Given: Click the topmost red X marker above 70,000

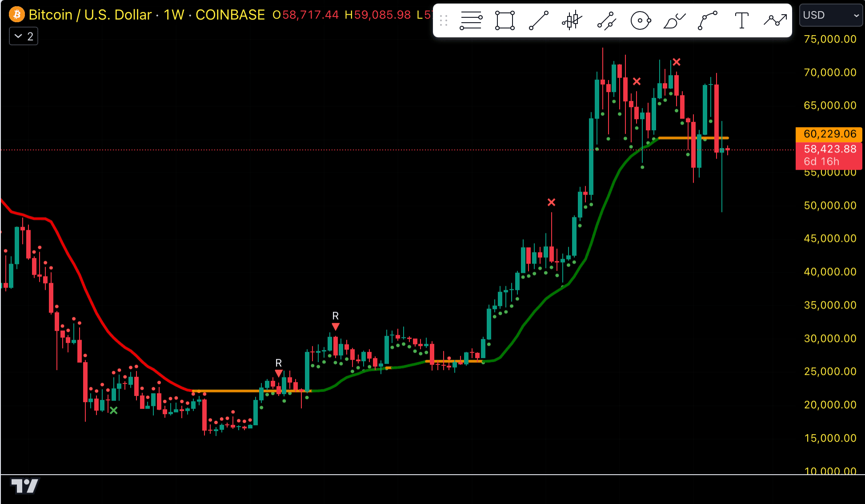Looking at the screenshot, I should [677, 62].
